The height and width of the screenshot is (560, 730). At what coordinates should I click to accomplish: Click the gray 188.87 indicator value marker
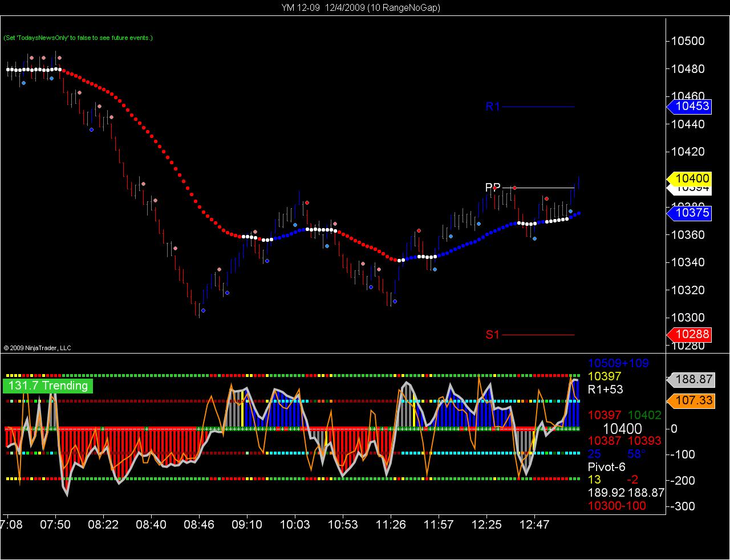coord(691,379)
